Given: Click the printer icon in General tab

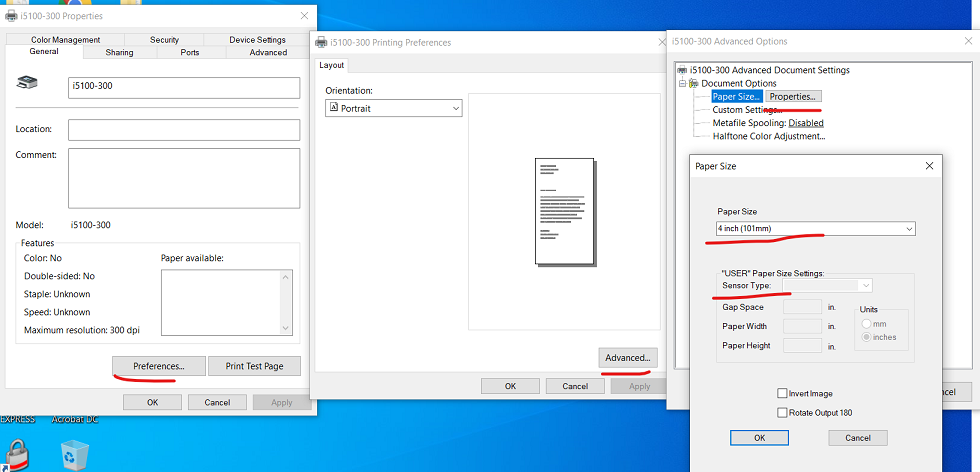Looking at the screenshot, I should pyautogui.click(x=27, y=86).
